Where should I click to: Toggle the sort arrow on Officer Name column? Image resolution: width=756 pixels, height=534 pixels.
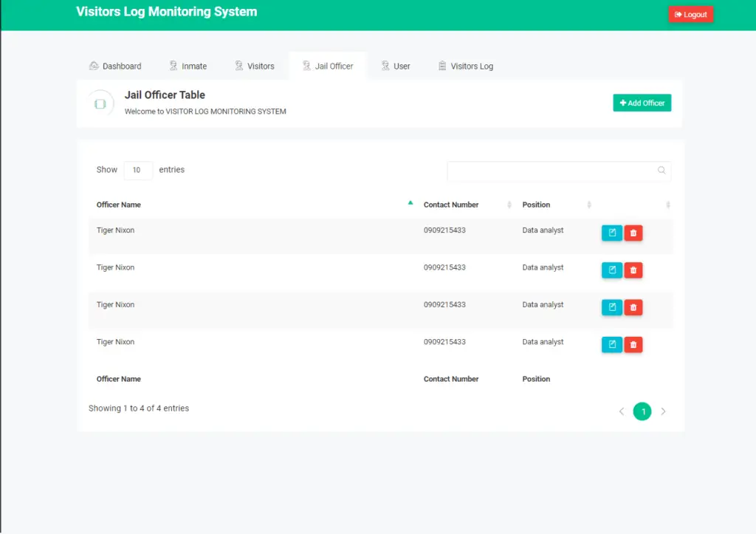(410, 202)
